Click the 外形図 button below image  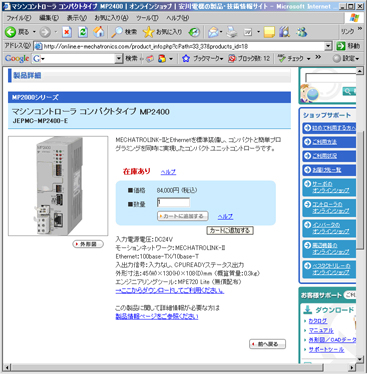88,244
